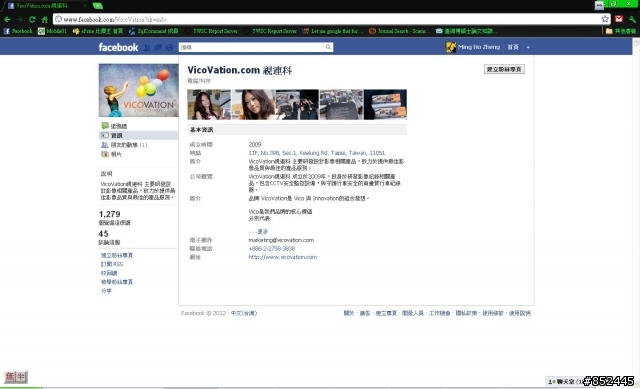Viewport: 640px width, 389px height.
Task: Change language via 中文(台灣) footer link
Action: [244, 313]
